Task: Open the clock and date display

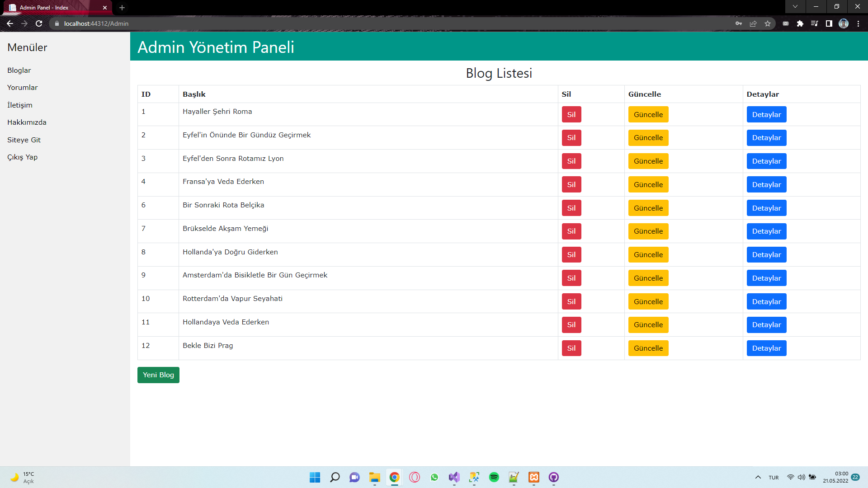Action: pos(835,477)
